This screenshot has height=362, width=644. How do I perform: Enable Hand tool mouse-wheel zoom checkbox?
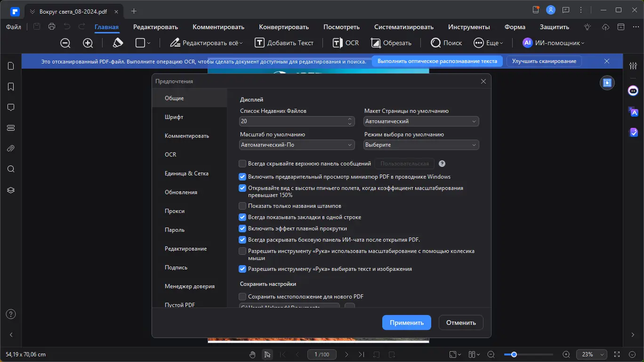click(242, 251)
